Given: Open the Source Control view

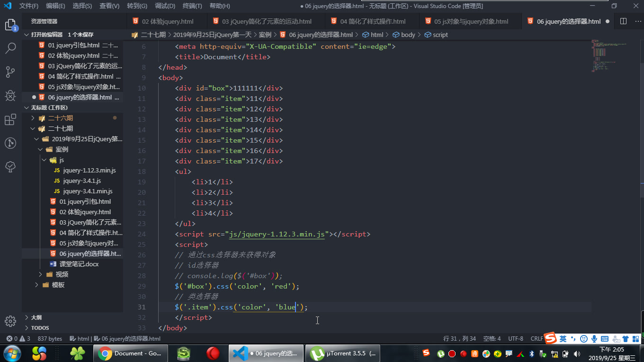Looking at the screenshot, I should point(10,72).
